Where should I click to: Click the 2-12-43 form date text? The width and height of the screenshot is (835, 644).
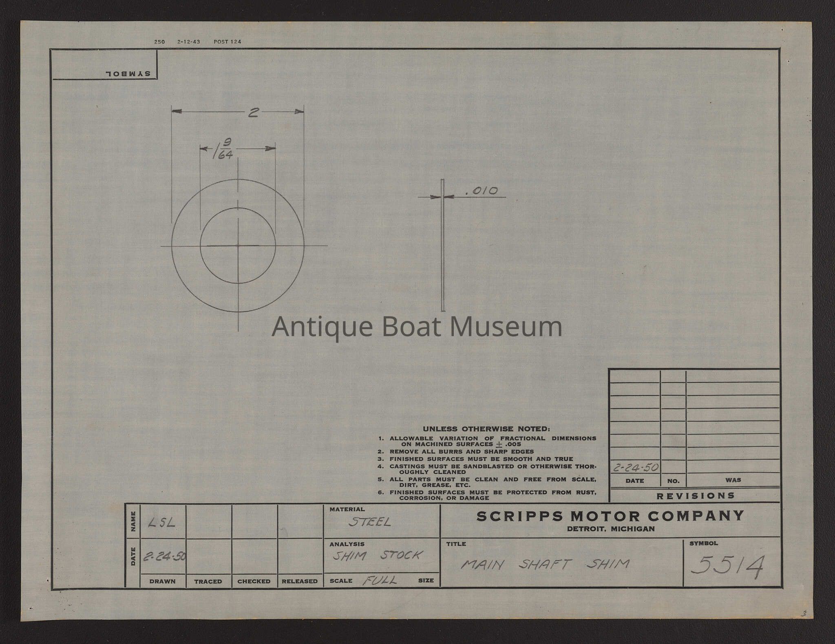[188, 42]
